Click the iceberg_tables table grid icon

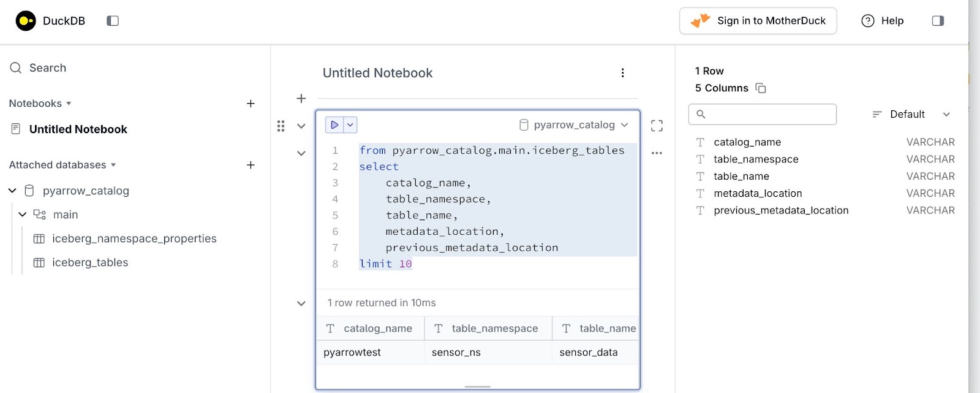[x=39, y=262]
